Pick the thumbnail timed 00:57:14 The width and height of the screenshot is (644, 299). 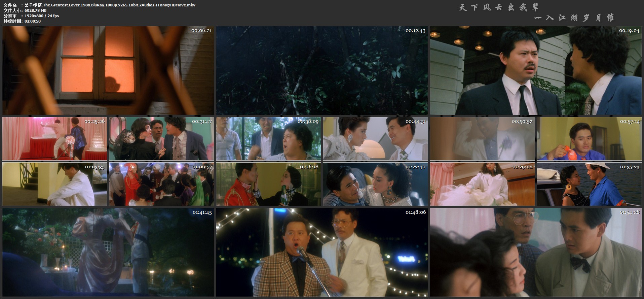tap(589, 139)
